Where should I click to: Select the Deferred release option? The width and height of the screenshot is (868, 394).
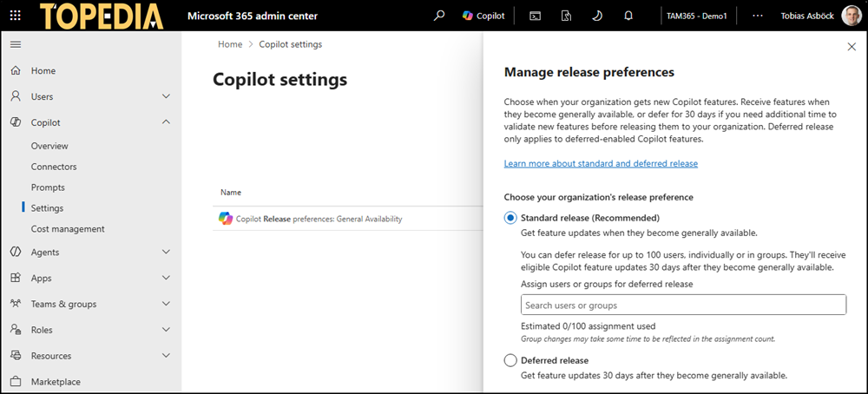[x=510, y=361]
